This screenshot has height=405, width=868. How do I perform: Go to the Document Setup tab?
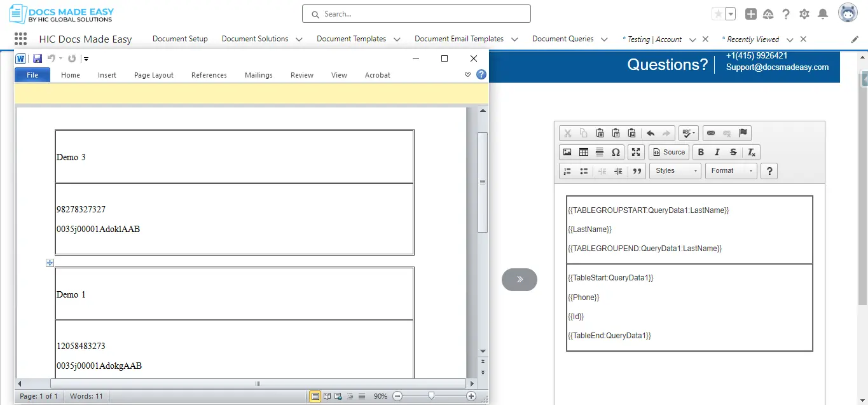click(180, 39)
